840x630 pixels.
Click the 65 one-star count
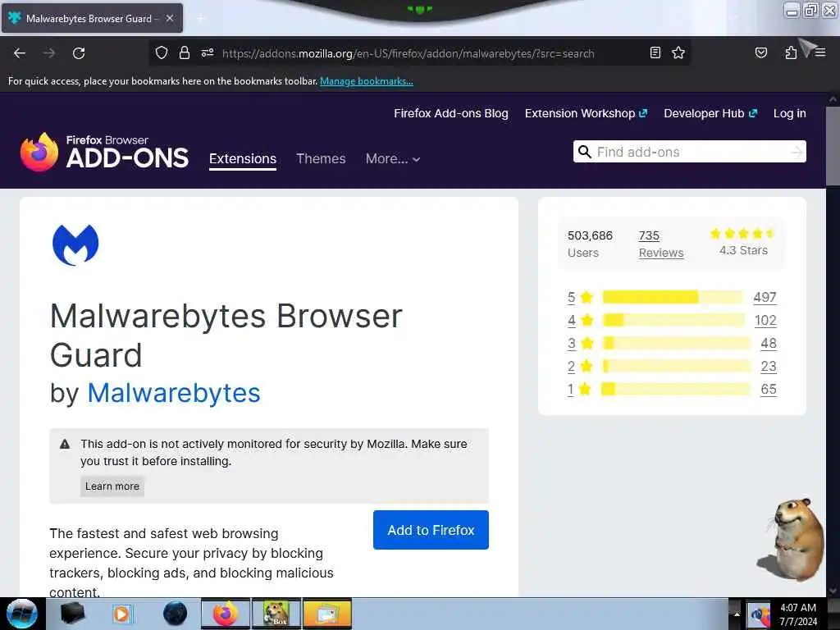(x=769, y=390)
